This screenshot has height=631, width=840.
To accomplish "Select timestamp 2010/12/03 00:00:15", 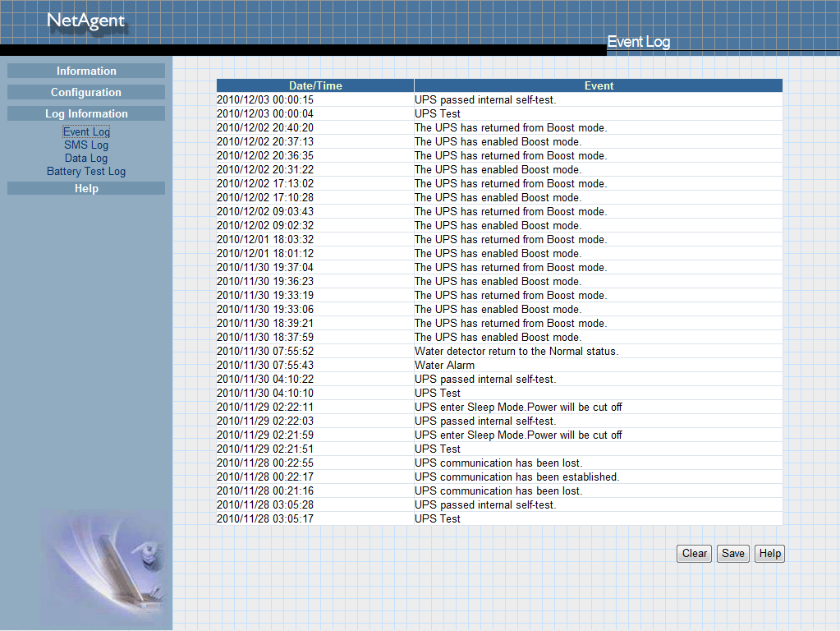I will click(265, 99).
